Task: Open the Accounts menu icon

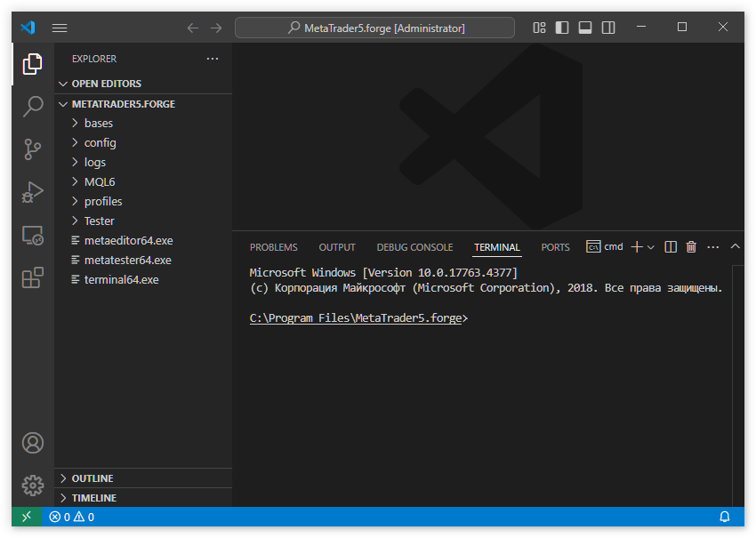Action: click(x=32, y=443)
